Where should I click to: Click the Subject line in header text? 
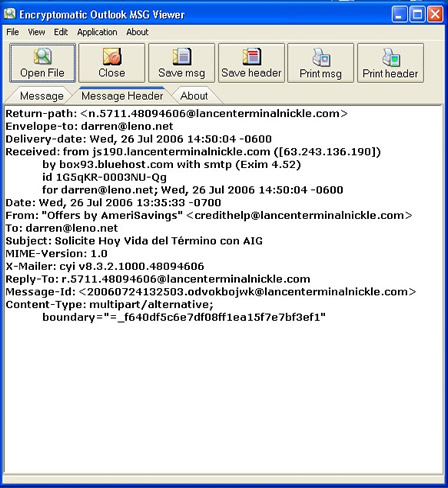click(134, 241)
